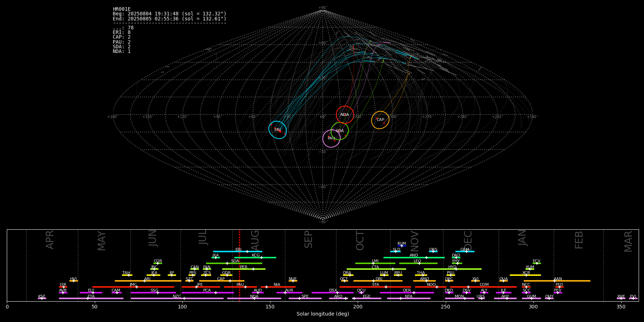Click the PER shower bar in the timeline
The image size is (644, 322).
tap(244, 269)
